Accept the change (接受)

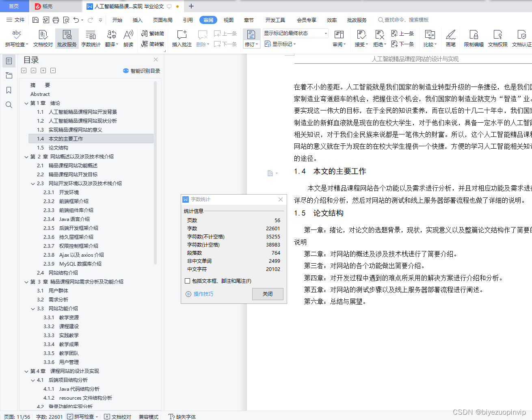pyautogui.click(x=361, y=39)
